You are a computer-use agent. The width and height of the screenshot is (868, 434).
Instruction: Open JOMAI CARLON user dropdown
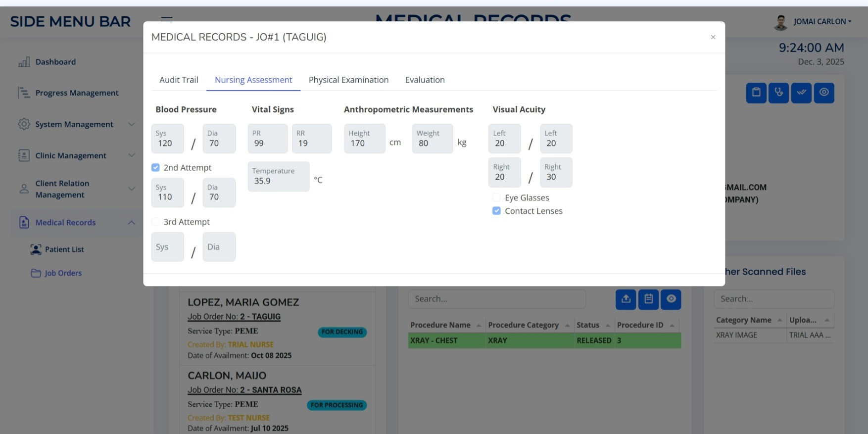[x=821, y=22]
